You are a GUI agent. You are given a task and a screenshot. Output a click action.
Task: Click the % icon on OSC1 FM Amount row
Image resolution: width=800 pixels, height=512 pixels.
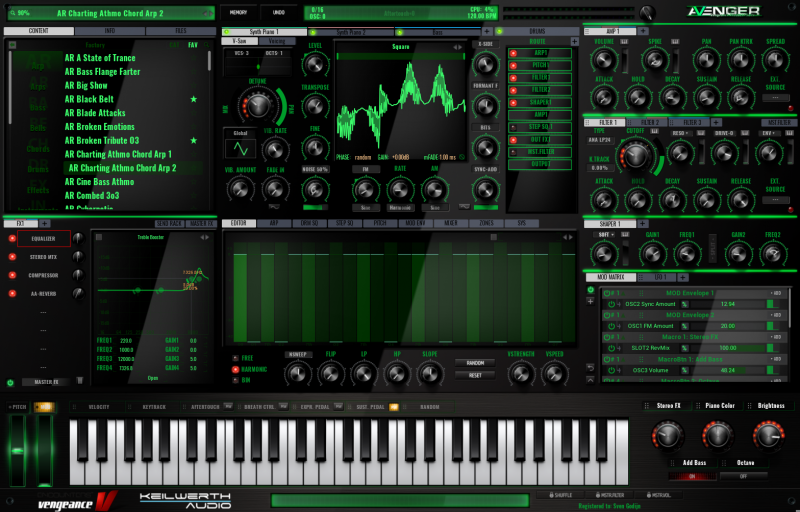pyautogui.click(x=685, y=326)
